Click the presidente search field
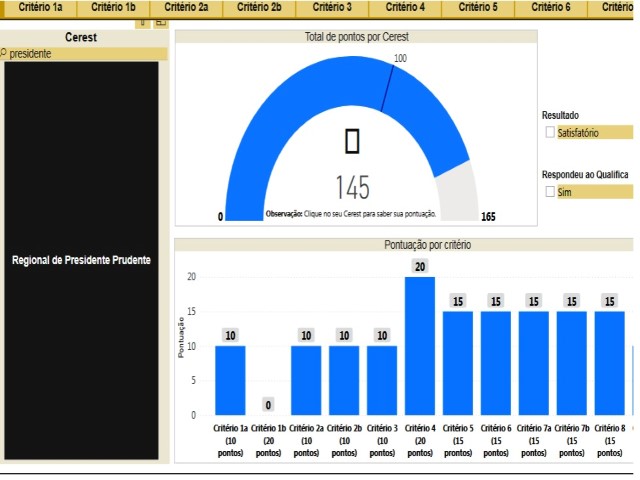 [x=85, y=54]
